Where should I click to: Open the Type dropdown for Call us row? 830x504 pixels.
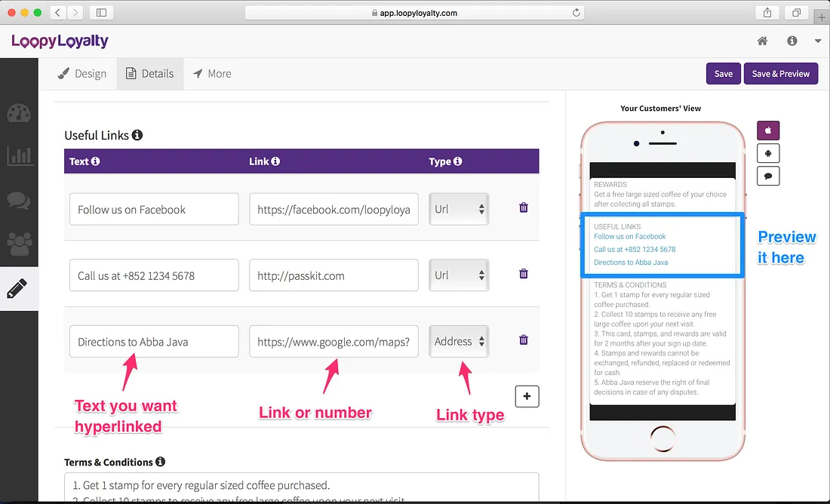coord(459,275)
